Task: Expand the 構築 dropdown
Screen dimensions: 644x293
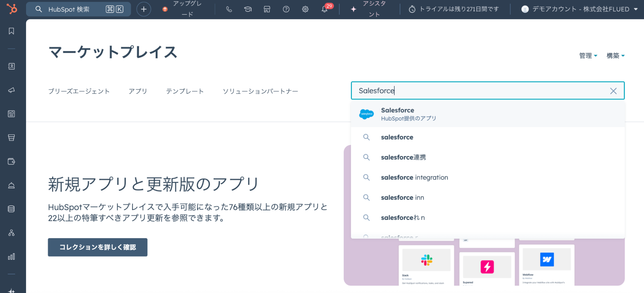Action: pos(615,56)
